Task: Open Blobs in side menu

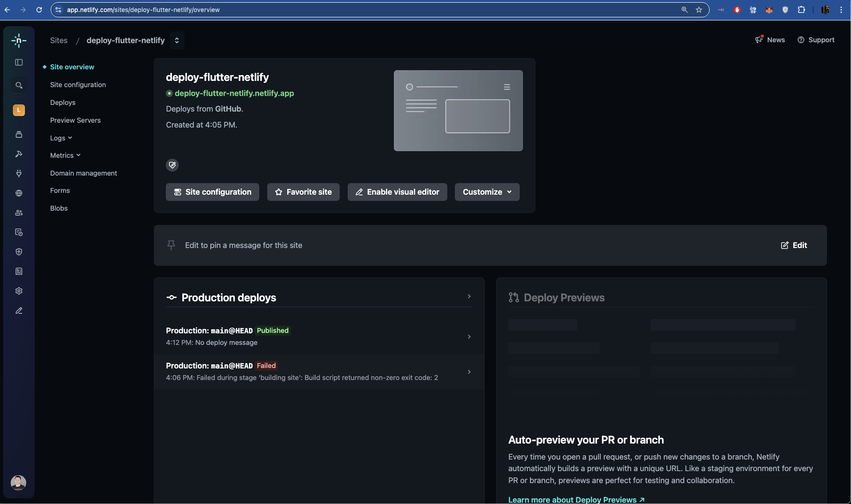Action: pos(59,208)
